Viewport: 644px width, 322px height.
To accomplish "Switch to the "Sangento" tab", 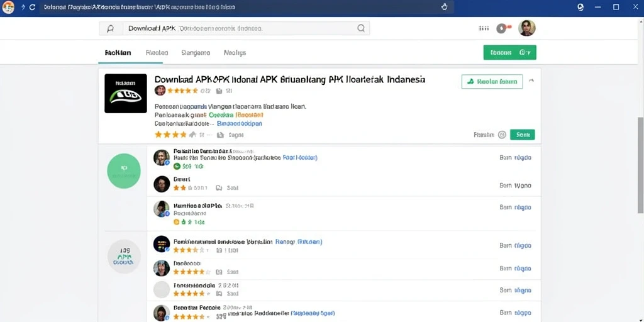I will pos(196,53).
